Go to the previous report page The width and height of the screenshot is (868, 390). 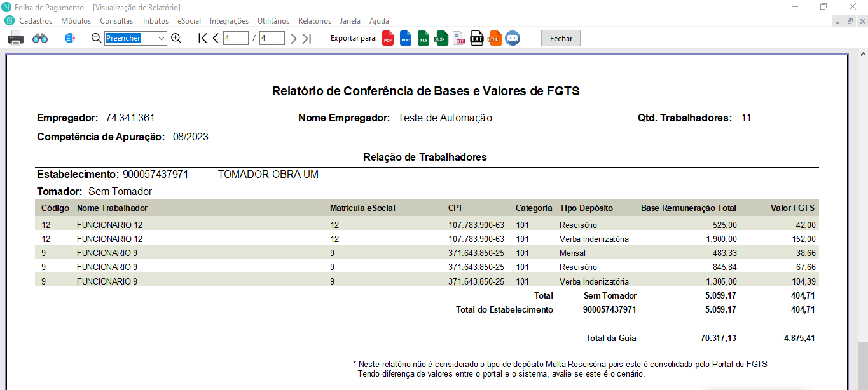[x=216, y=38]
